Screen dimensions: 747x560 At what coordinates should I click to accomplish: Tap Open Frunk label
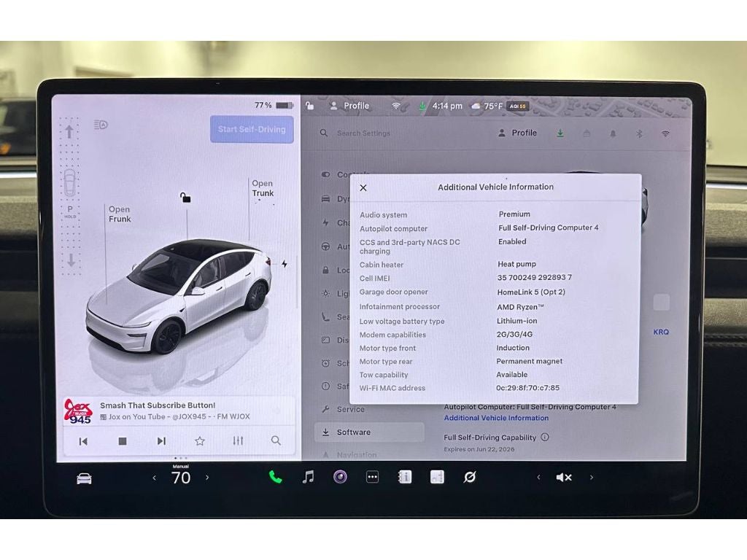[x=119, y=214]
